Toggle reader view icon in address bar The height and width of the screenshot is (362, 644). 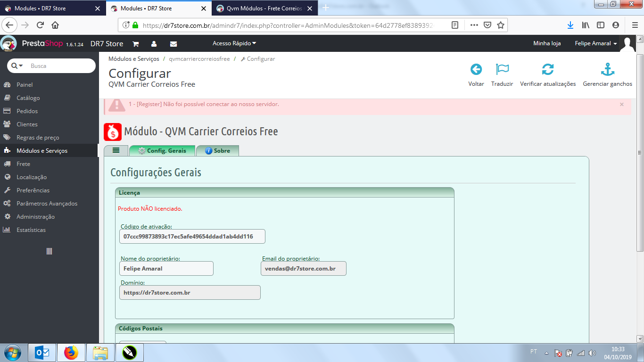point(455,25)
